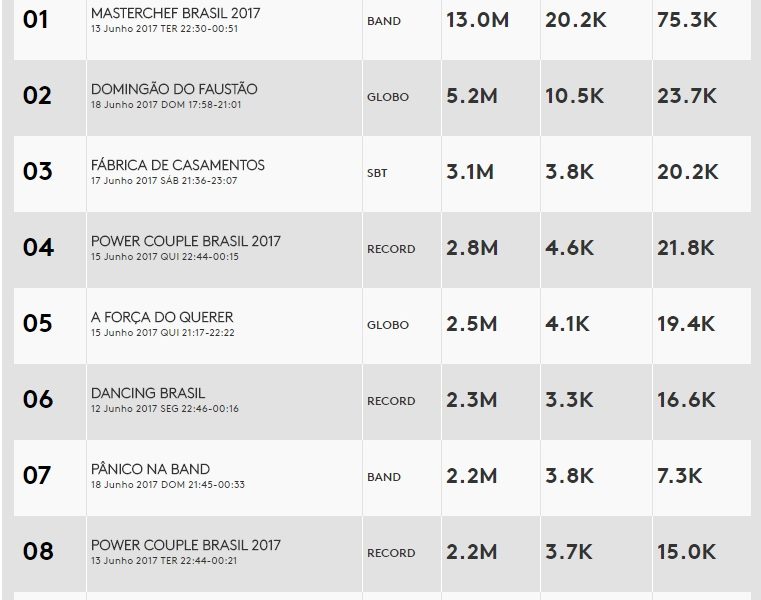Select the 23.7K value
Image resolution: width=761 pixels, height=600 pixels.
(687, 96)
